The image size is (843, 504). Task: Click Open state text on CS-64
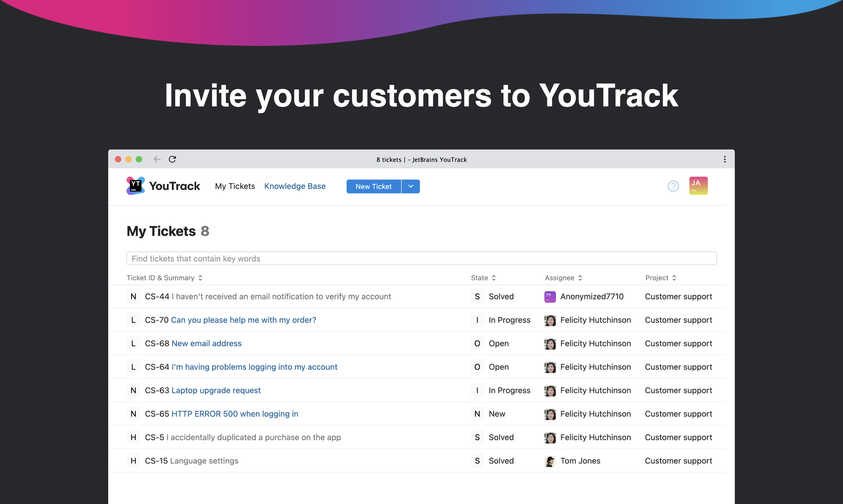pyautogui.click(x=498, y=367)
